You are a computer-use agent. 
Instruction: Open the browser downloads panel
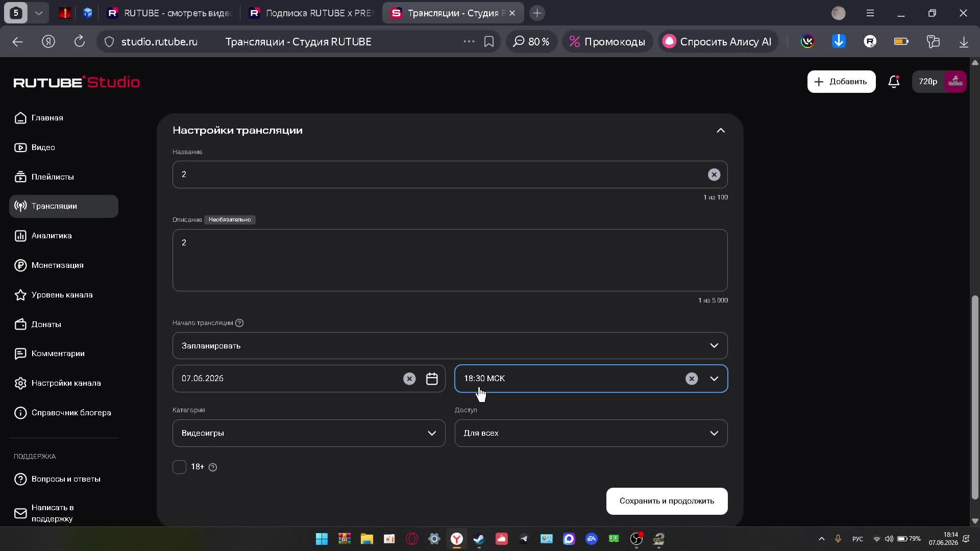[x=964, y=42]
